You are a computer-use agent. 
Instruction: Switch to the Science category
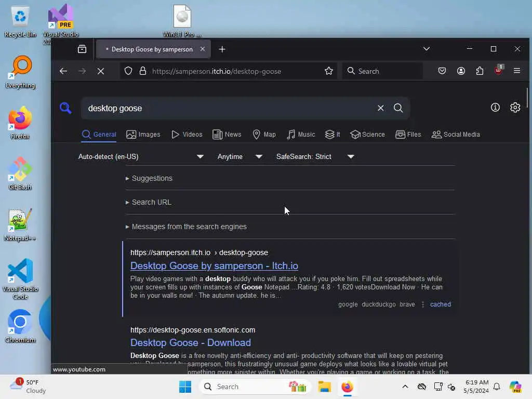[367, 135]
